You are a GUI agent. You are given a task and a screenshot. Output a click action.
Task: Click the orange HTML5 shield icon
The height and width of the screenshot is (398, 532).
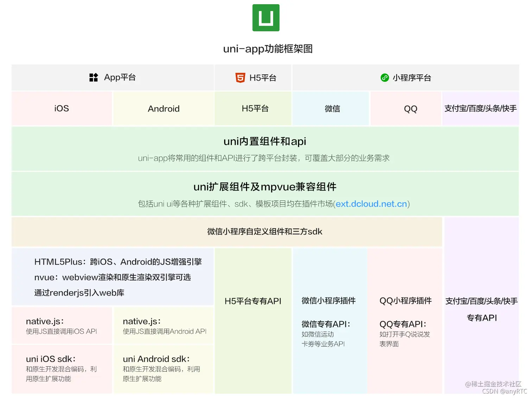tap(240, 77)
